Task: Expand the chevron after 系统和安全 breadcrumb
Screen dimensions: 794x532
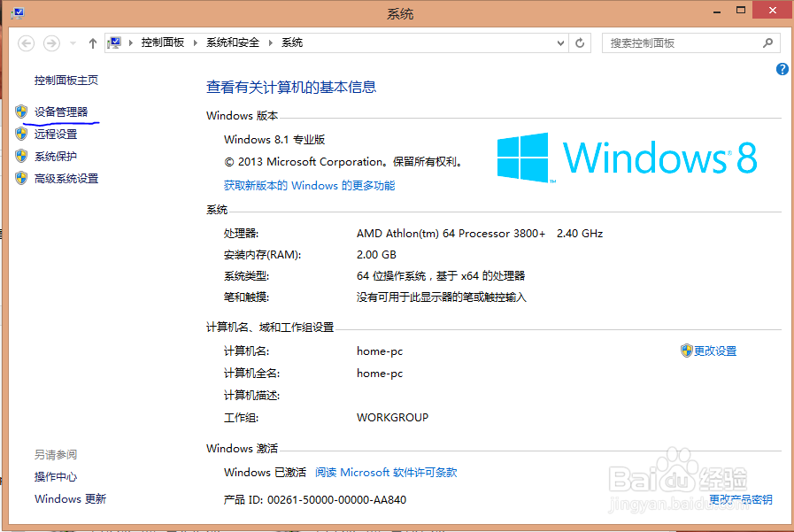Action: pyautogui.click(x=270, y=43)
